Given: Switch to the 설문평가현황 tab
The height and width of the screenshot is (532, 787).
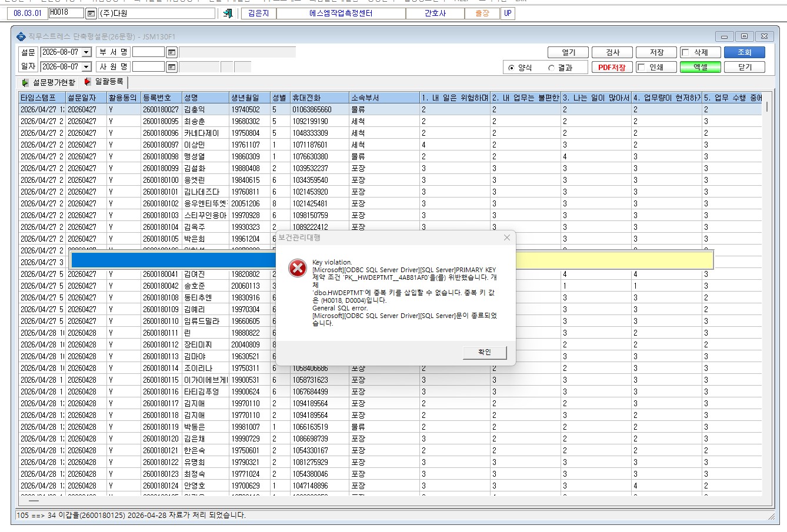Looking at the screenshot, I should [49, 83].
